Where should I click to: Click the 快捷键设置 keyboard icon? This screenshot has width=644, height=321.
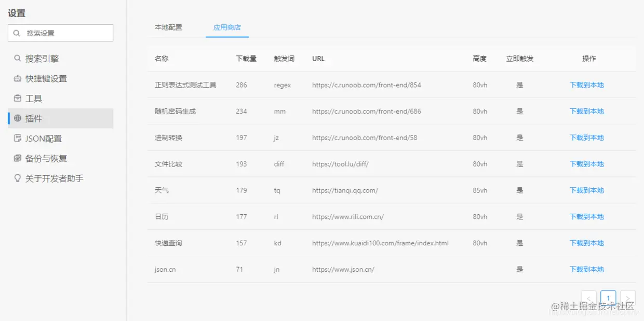(18, 79)
